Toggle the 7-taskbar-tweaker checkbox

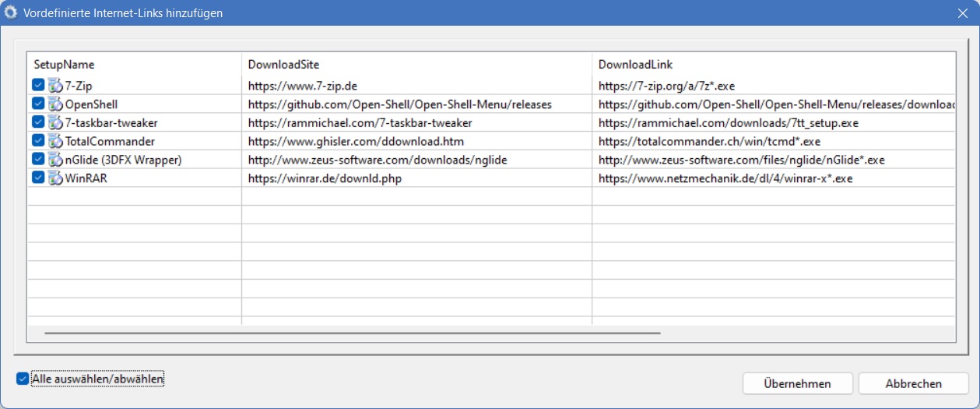[x=38, y=122]
